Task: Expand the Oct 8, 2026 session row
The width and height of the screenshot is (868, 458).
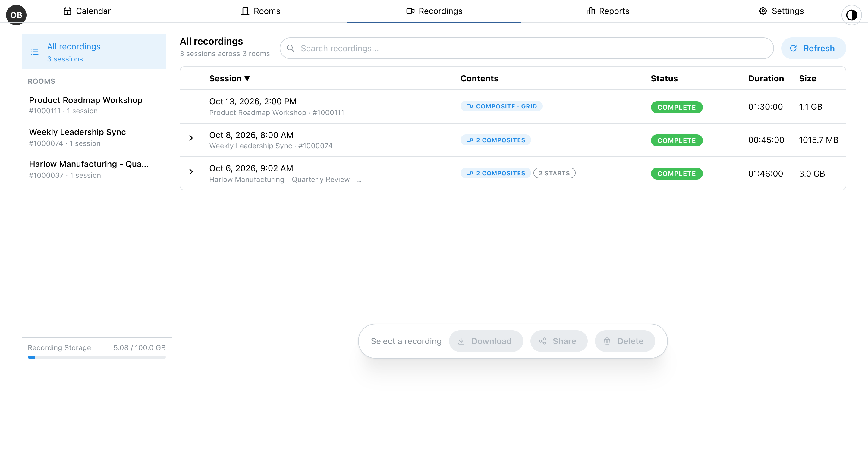Action: pos(191,138)
